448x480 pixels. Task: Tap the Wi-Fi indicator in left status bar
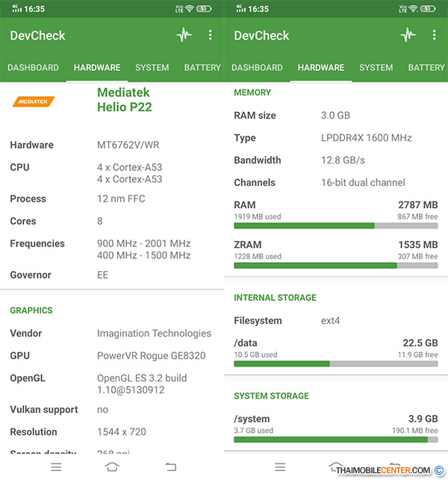click(x=190, y=9)
